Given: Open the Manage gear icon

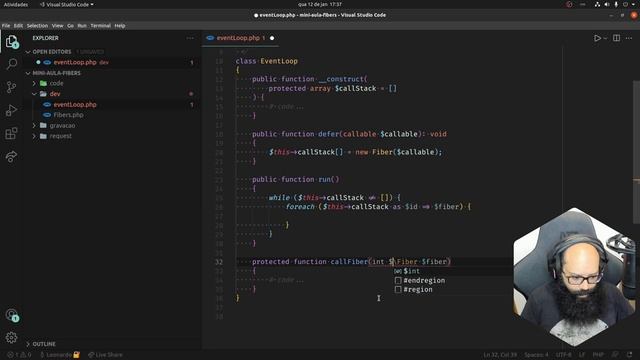Looking at the screenshot, I should click(x=11, y=338).
